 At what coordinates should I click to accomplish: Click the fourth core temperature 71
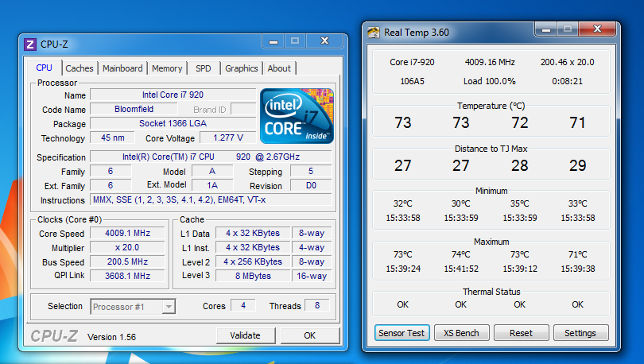577,122
